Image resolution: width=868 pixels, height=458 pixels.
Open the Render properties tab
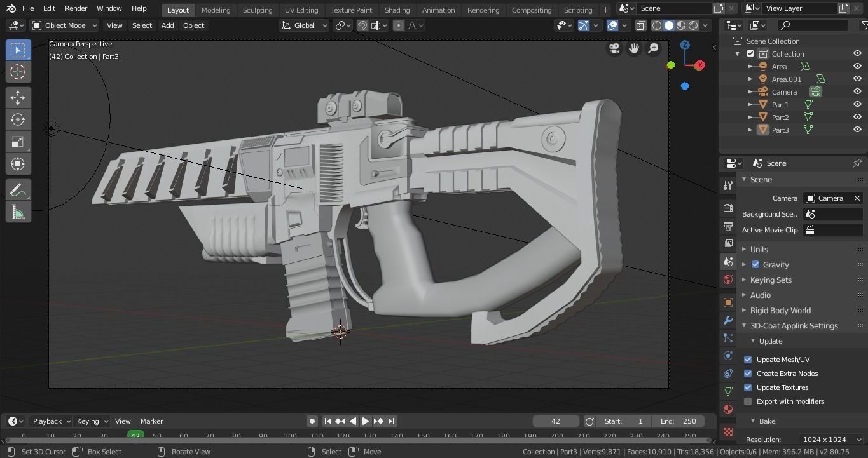(728, 208)
